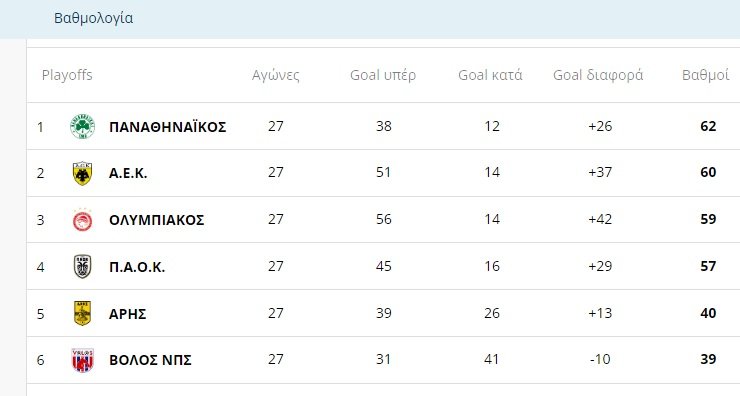
Task: Sort by the Goal διαφορά header
Action: pos(598,75)
